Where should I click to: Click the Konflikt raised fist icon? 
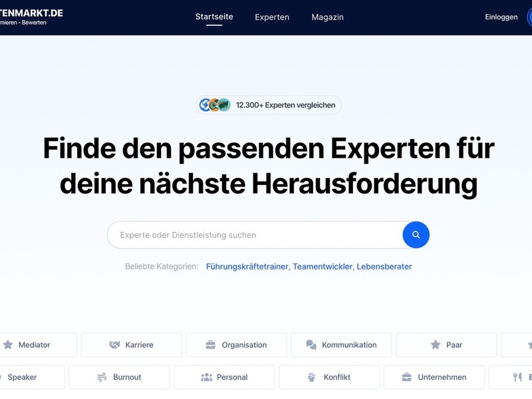pyautogui.click(x=311, y=377)
